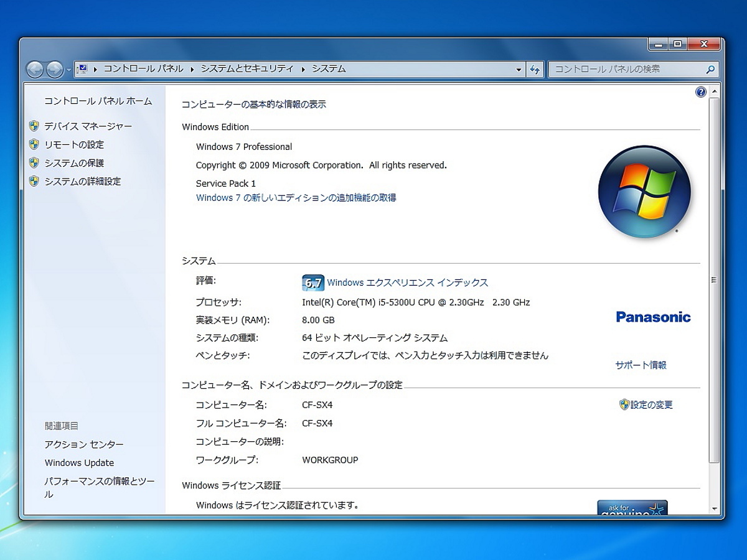This screenshot has width=747, height=560.
Task: Click the Service Pack 1 text
Action: point(226,184)
